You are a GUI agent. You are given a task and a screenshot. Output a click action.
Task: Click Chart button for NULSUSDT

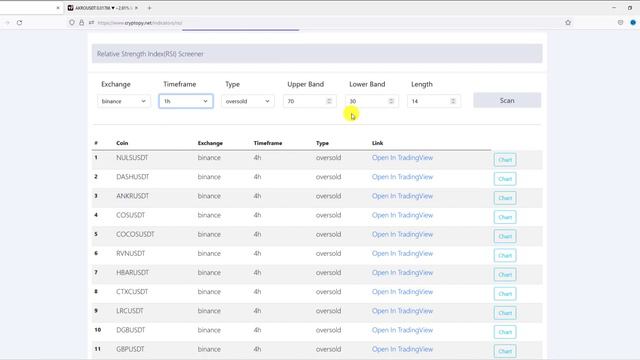(x=505, y=160)
